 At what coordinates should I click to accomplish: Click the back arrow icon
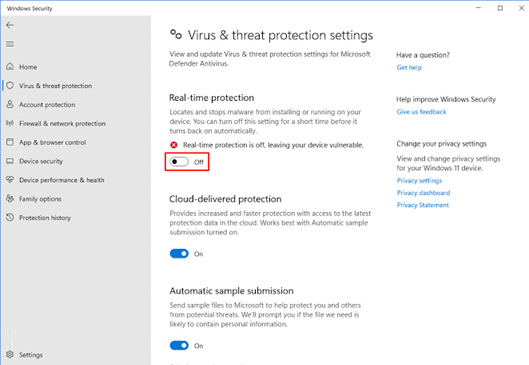10,25
